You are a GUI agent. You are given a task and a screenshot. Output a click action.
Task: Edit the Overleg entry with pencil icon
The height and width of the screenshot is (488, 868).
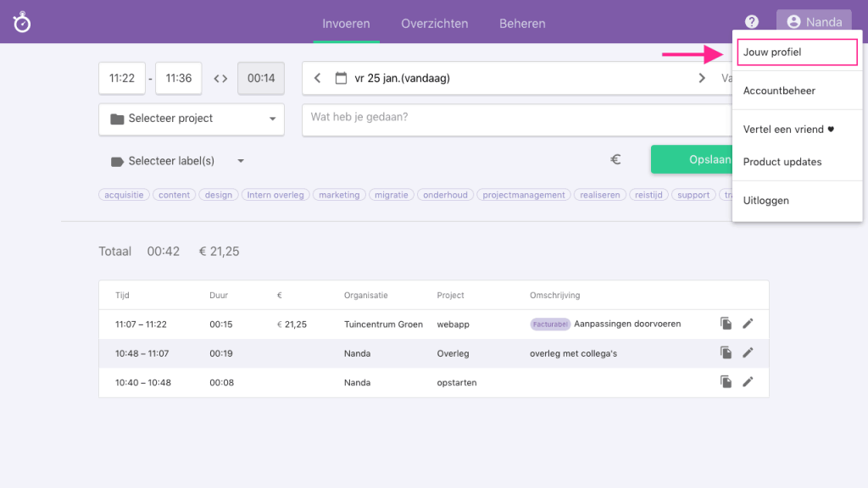(748, 352)
